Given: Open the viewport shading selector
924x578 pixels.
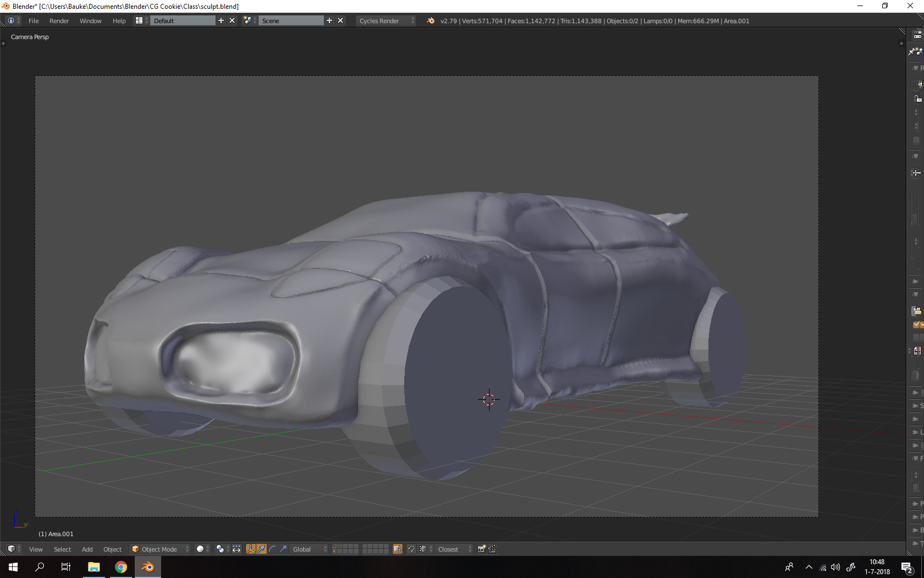Looking at the screenshot, I should point(202,549).
